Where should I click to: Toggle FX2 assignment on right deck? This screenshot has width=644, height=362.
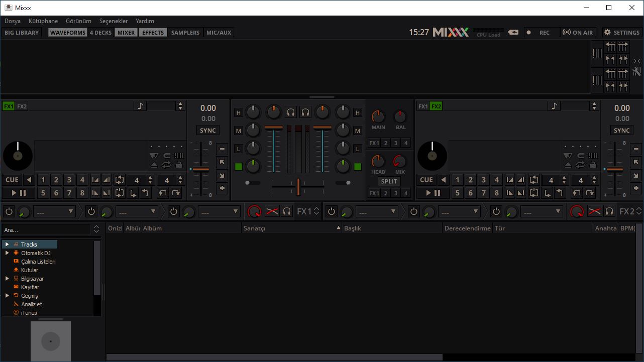coord(436,106)
